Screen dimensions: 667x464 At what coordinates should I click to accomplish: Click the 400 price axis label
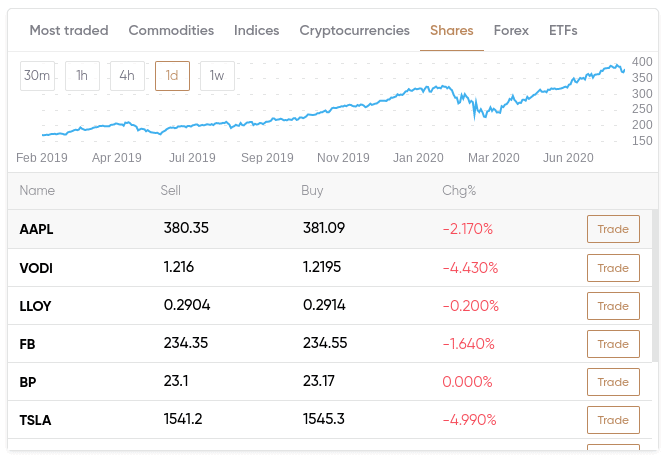click(642, 62)
